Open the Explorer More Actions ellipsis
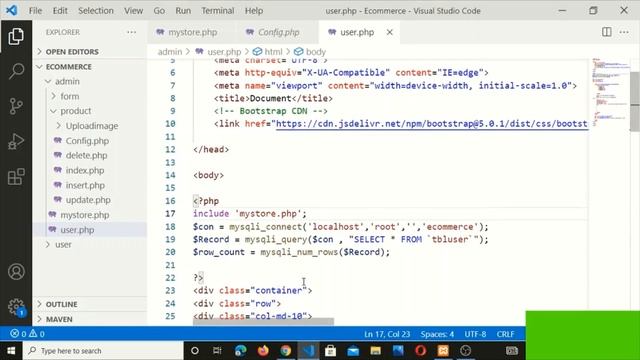This screenshot has height=360, width=640. (x=131, y=32)
